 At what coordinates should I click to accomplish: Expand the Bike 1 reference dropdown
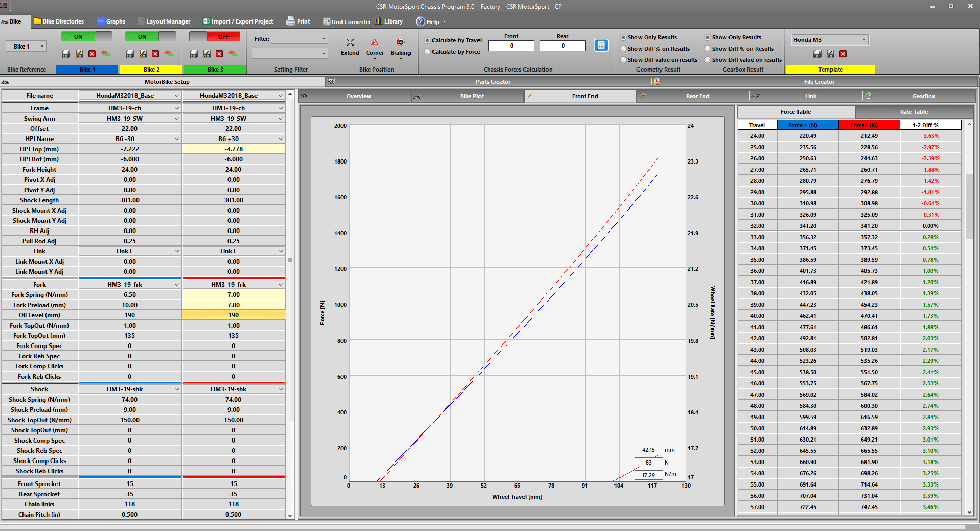coord(42,47)
